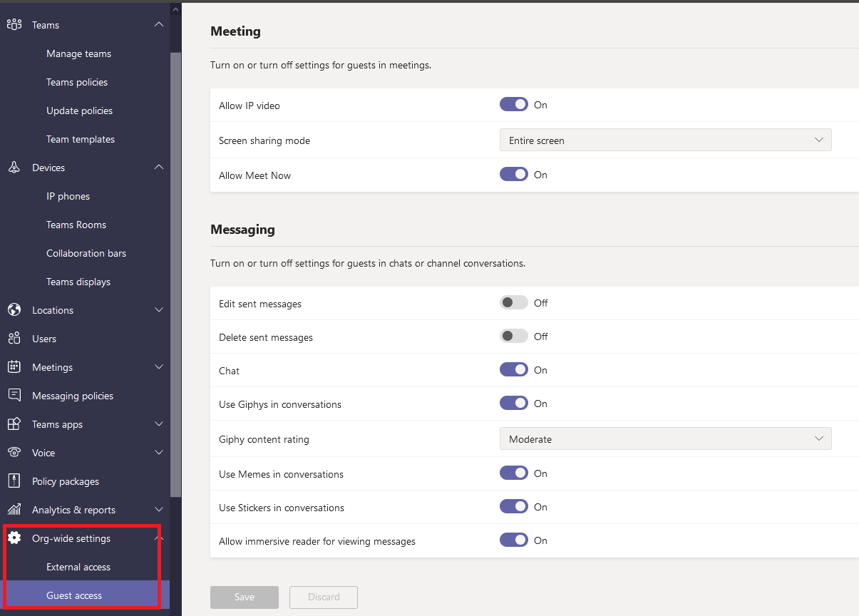Turn off Allow Meet Now toggle

pyautogui.click(x=514, y=175)
